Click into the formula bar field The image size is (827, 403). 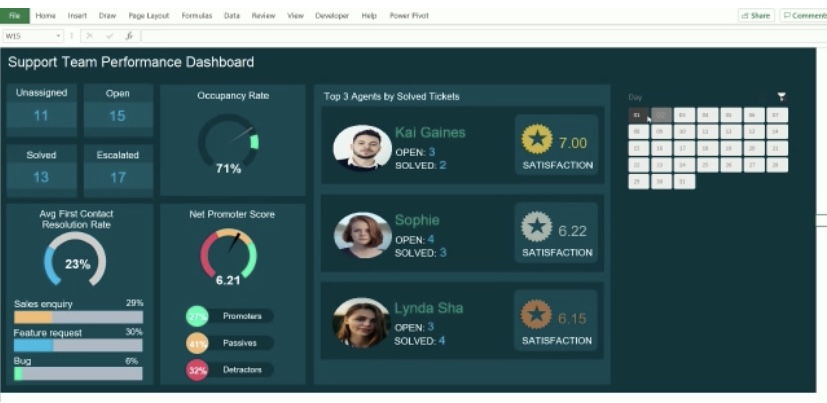(484, 36)
